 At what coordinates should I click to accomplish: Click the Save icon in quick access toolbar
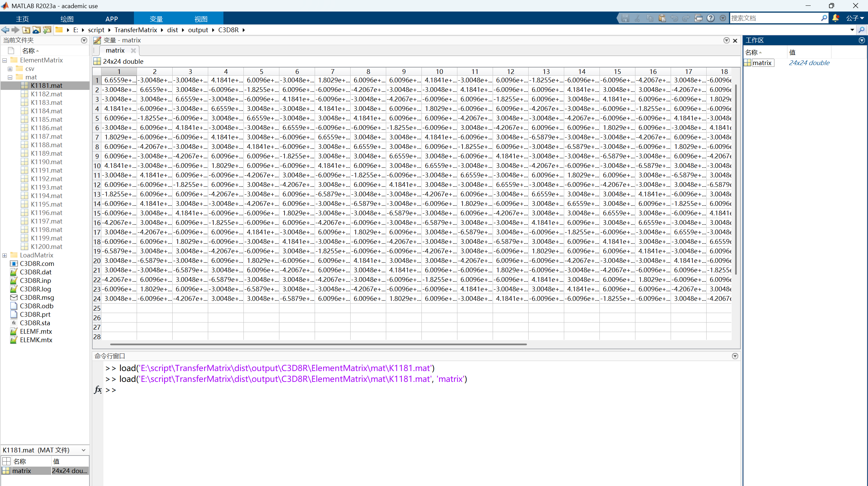[x=625, y=18]
